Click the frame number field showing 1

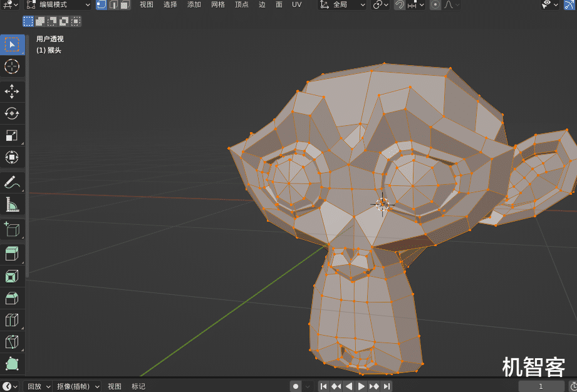click(540, 386)
